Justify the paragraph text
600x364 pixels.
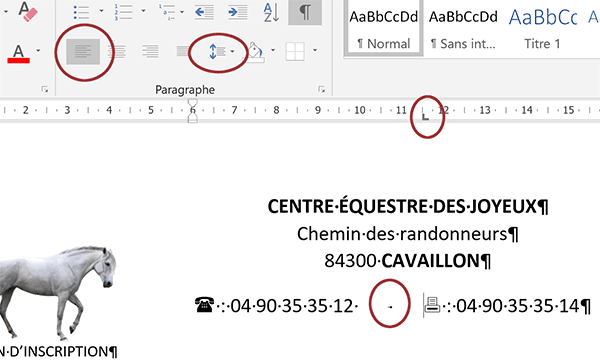184,51
